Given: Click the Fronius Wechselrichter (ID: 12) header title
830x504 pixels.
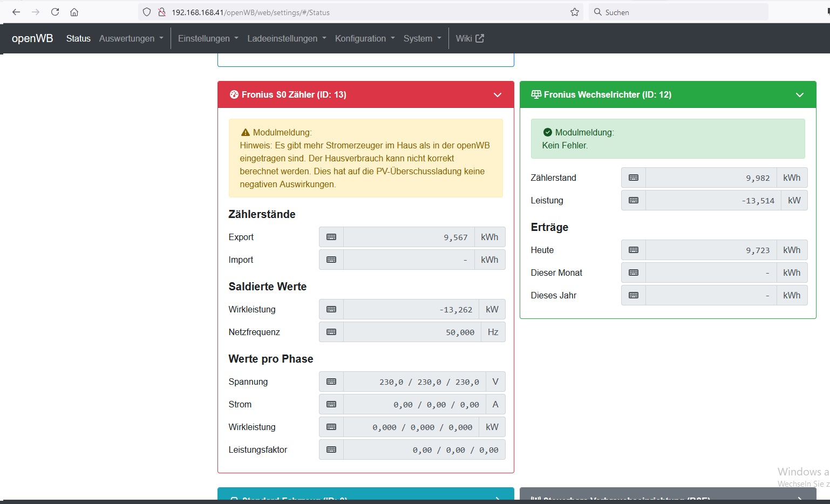Looking at the screenshot, I should tap(607, 94).
